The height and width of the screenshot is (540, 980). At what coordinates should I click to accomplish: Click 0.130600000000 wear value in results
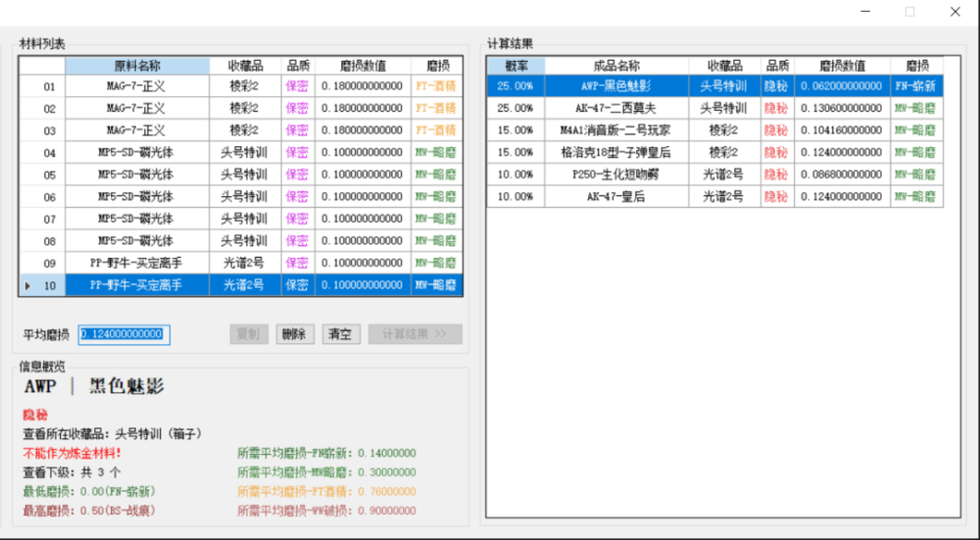pos(841,108)
